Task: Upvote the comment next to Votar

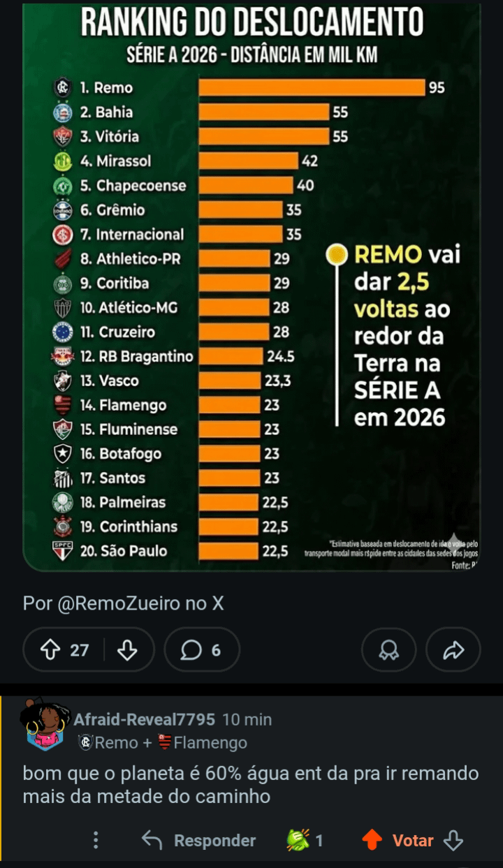Action: 372,840
